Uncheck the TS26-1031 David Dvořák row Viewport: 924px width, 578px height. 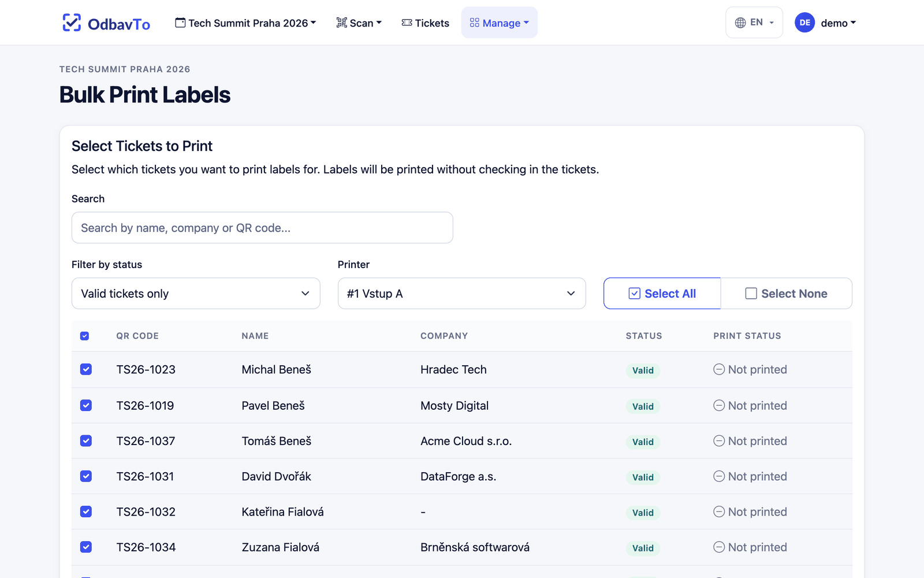pos(86,476)
